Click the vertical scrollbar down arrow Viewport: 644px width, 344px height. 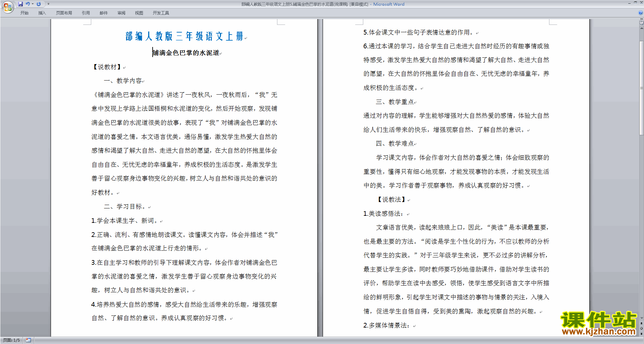point(641,318)
